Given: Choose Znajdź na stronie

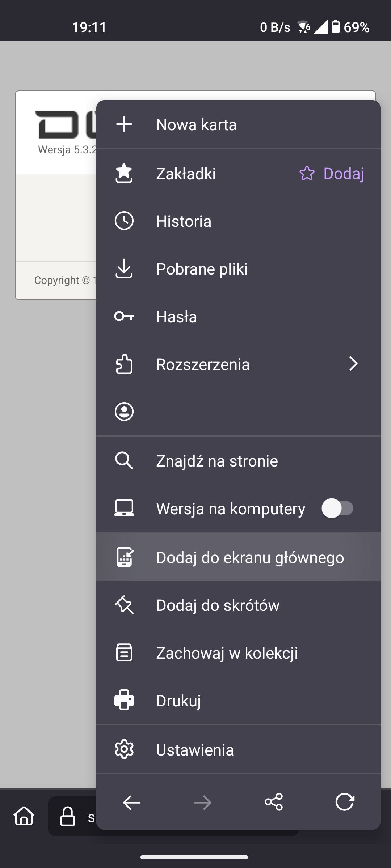Looking at the screenshot, I should [x=217, y=461].
